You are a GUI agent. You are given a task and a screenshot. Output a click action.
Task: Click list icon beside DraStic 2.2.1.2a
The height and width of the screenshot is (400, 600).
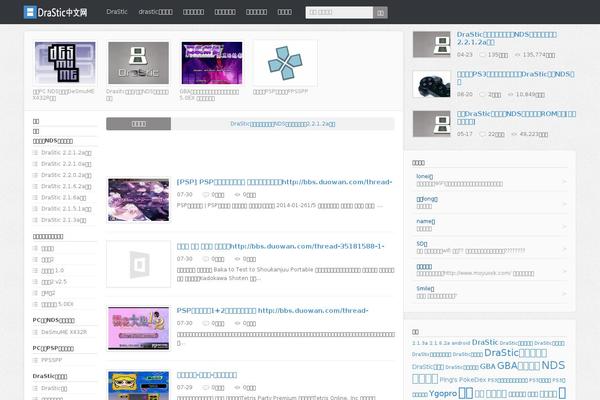point(35,153)
